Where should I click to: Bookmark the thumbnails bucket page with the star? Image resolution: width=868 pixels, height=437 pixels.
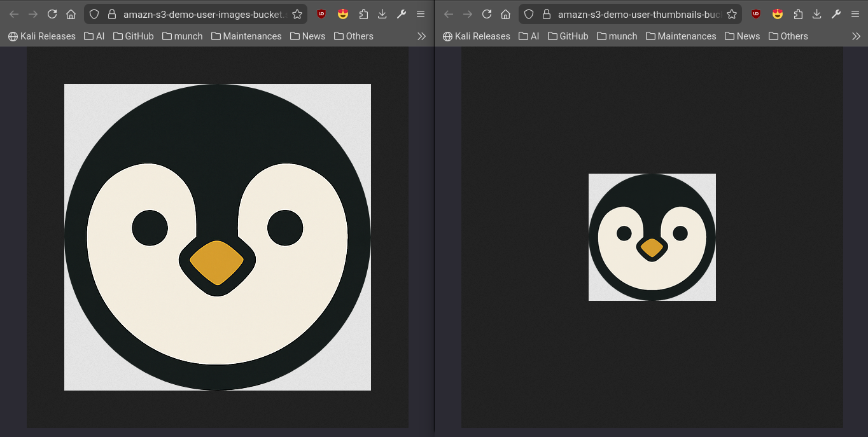coord(732,14)
